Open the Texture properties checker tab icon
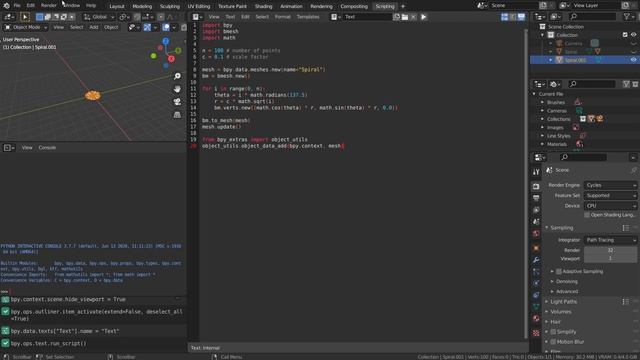This screenshot has width=640, height=360. click(x=536, y=333)
